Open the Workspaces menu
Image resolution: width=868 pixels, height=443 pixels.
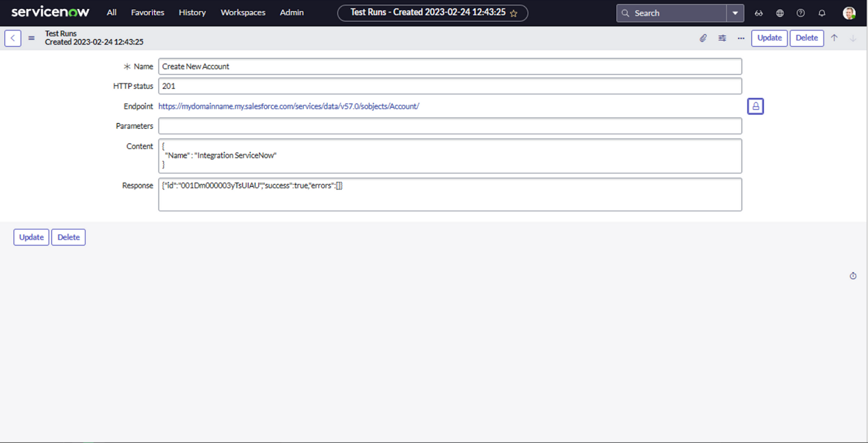(243, 12)
